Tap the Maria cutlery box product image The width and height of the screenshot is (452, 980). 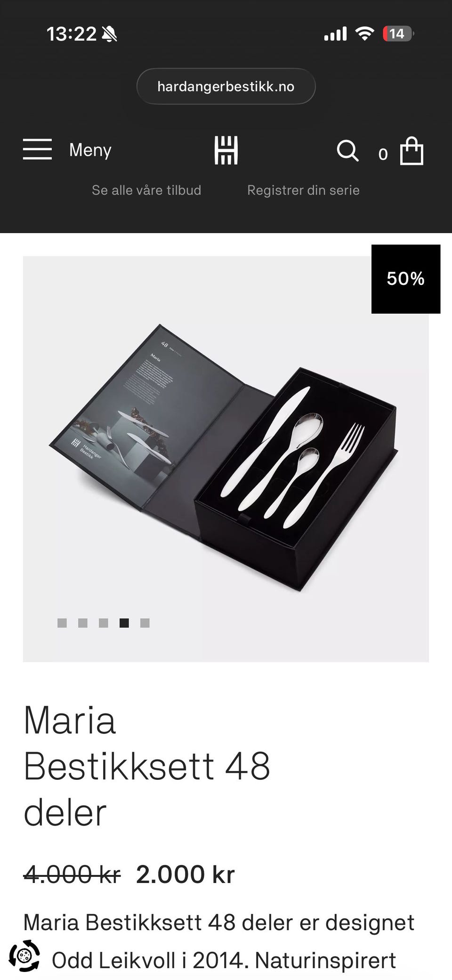[226, 459]
